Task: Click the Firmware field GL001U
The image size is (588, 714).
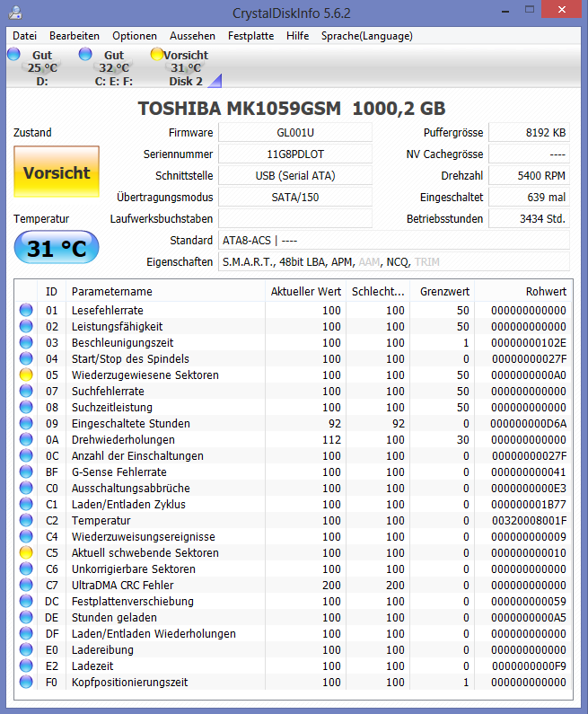Action: point(295,133)
